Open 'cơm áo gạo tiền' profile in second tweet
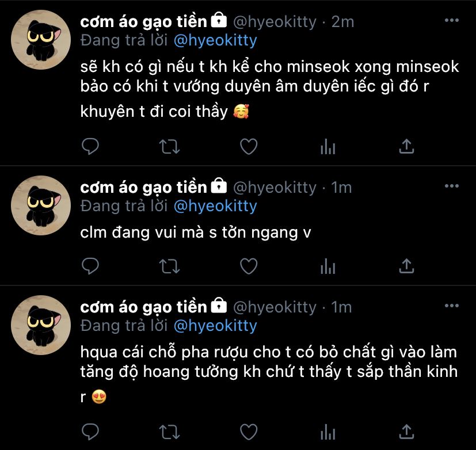The width and height of the screenshot is (476, 450). 143,187
